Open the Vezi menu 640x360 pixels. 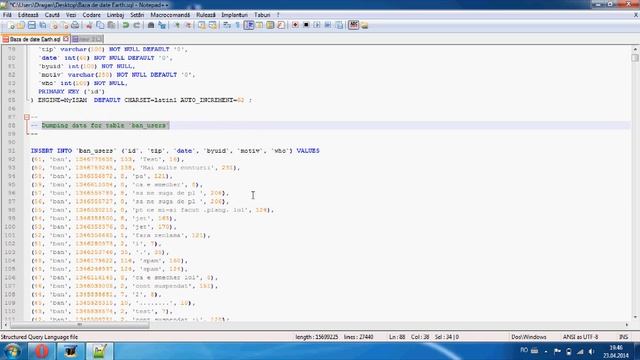click(x=71, y=15)
